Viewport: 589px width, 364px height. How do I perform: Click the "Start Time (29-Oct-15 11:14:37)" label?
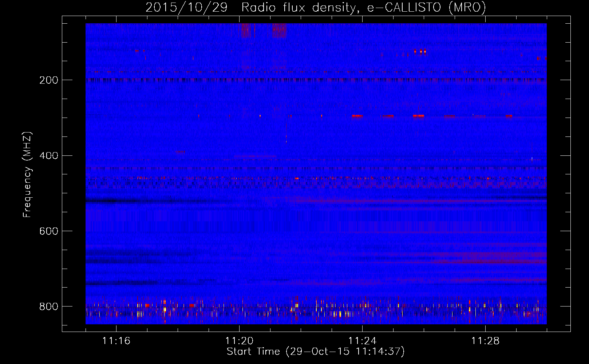point(316,352)
